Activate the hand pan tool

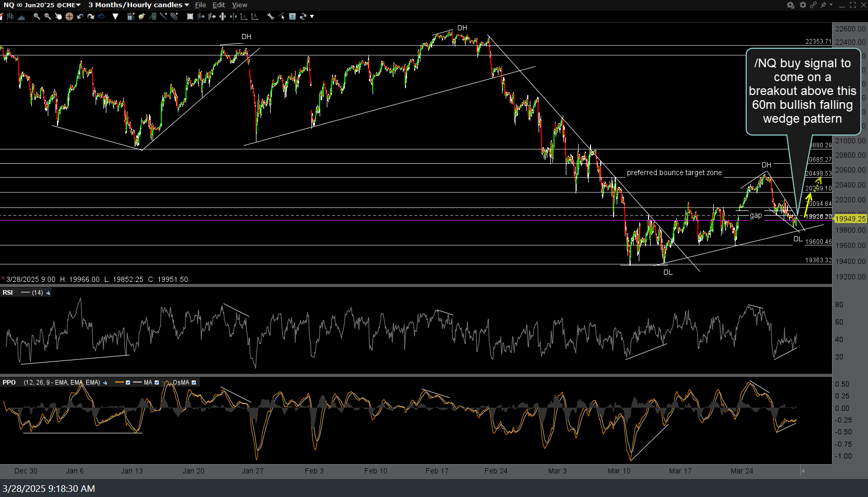59,17
